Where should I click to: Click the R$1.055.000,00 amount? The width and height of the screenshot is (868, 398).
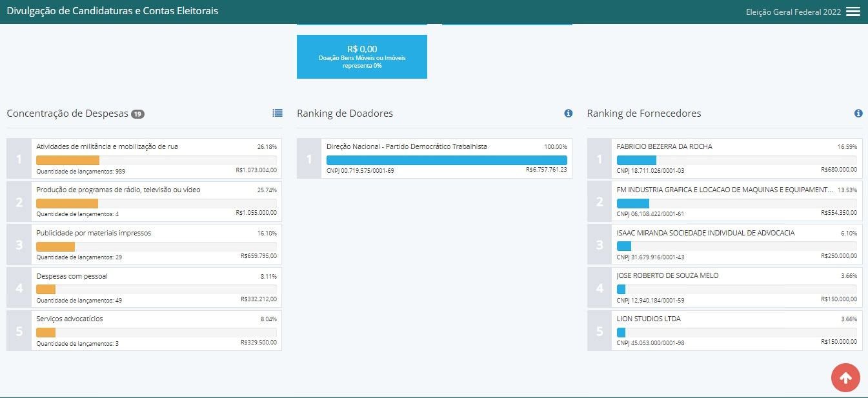coord(256,213)
